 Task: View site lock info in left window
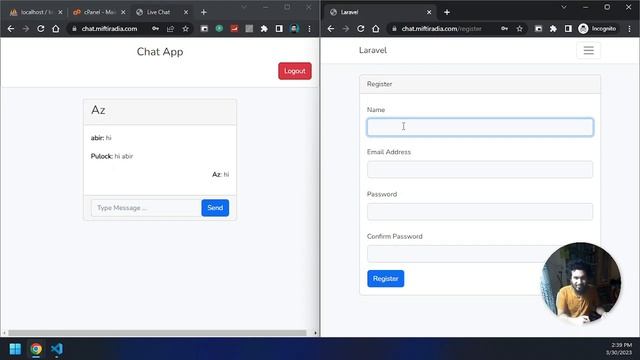(74, 29)
